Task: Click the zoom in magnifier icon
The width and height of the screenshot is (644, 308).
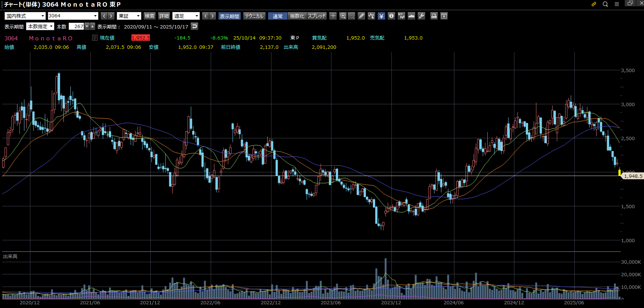Action: [x=343, y=16]
